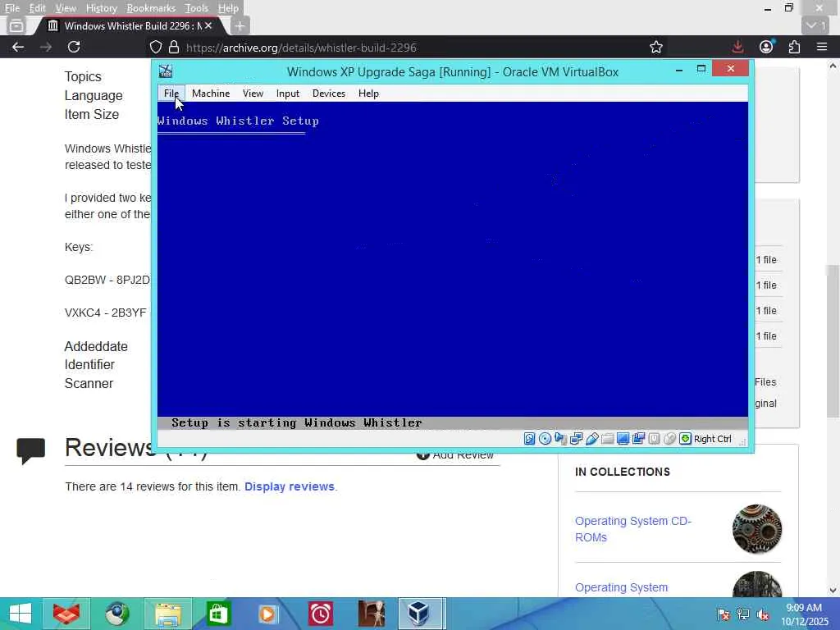Click the optical disc icon in VM status bar
840x630 pixels.
click(x=545, y=439)
